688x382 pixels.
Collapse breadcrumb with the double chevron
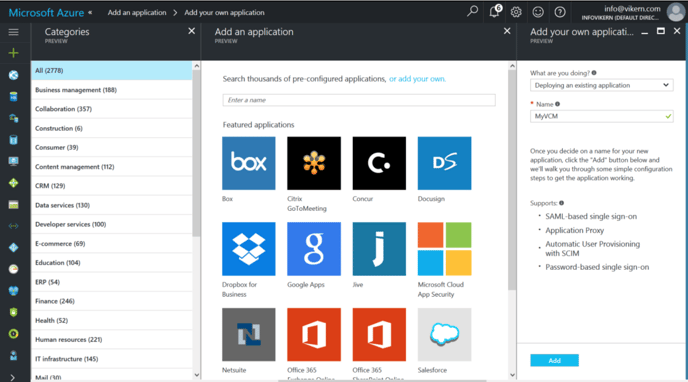coord(90,12)
